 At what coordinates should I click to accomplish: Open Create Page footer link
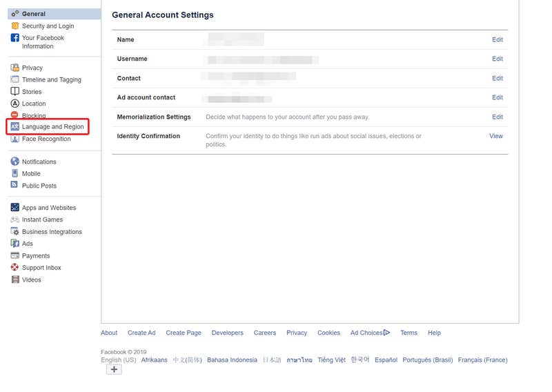(x=184, y=333)
